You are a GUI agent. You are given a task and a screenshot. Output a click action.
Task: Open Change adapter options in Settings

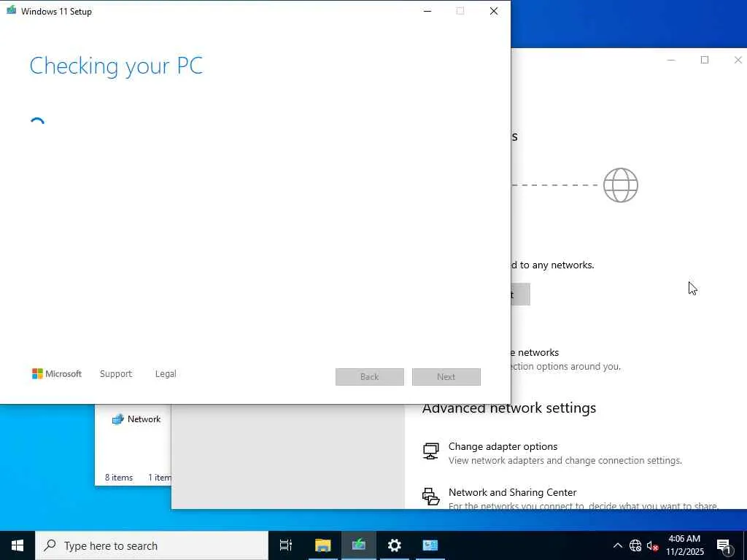point(565,453)
